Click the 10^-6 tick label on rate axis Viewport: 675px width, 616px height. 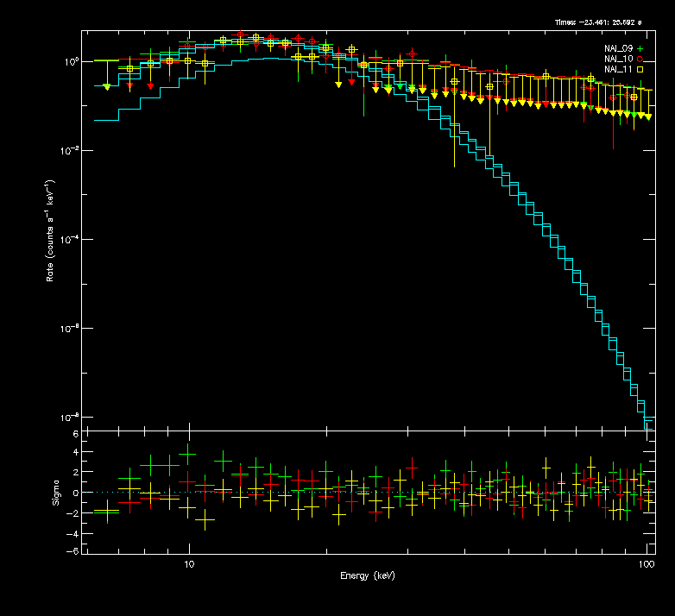[69, 329]
